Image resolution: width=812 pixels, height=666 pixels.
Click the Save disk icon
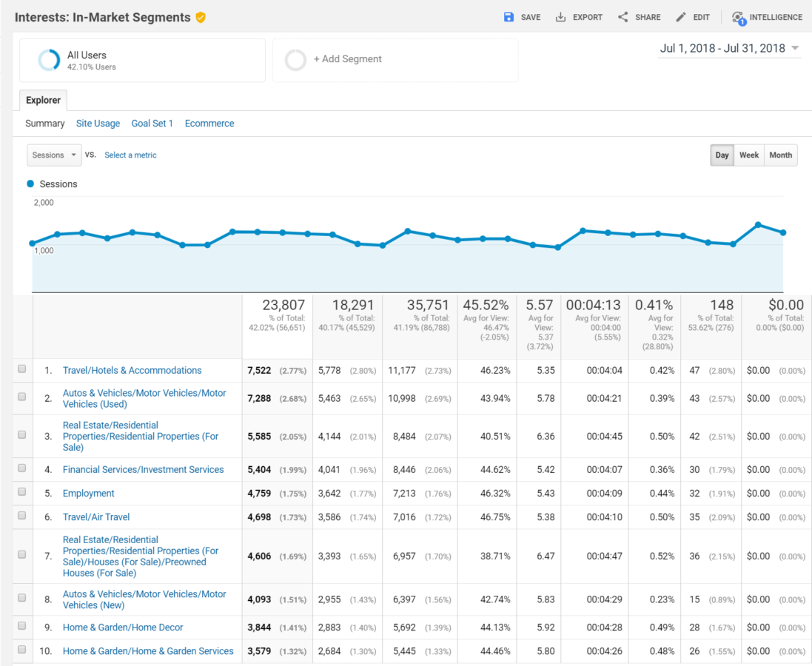tap(509, 17)
